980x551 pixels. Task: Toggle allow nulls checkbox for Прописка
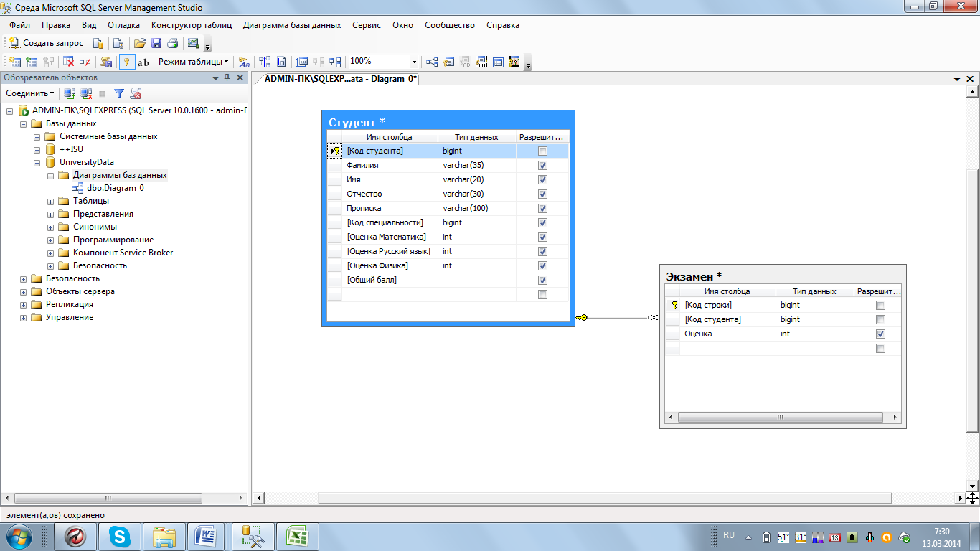(542, 208)
